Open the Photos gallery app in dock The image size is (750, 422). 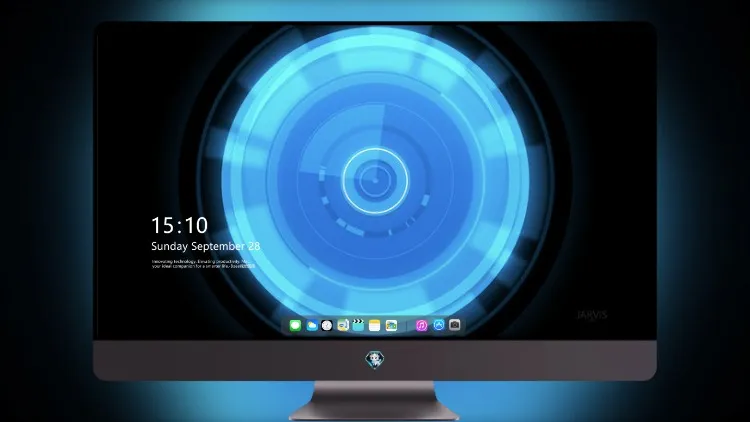391,325
